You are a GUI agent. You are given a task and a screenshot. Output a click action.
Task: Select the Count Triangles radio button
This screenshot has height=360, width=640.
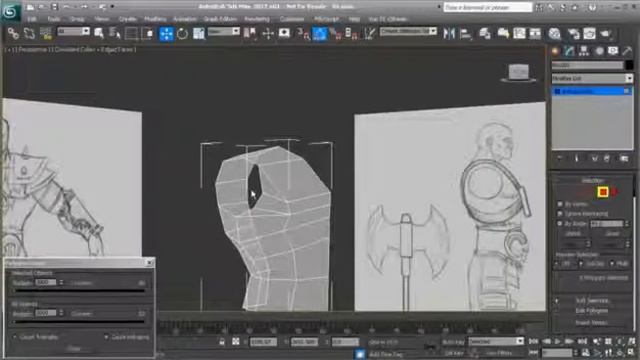15,337
